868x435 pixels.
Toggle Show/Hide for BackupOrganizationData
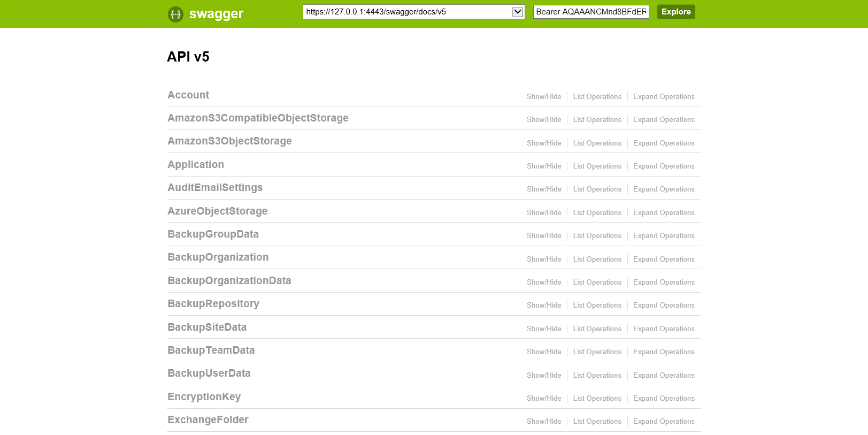click(544, 283)
